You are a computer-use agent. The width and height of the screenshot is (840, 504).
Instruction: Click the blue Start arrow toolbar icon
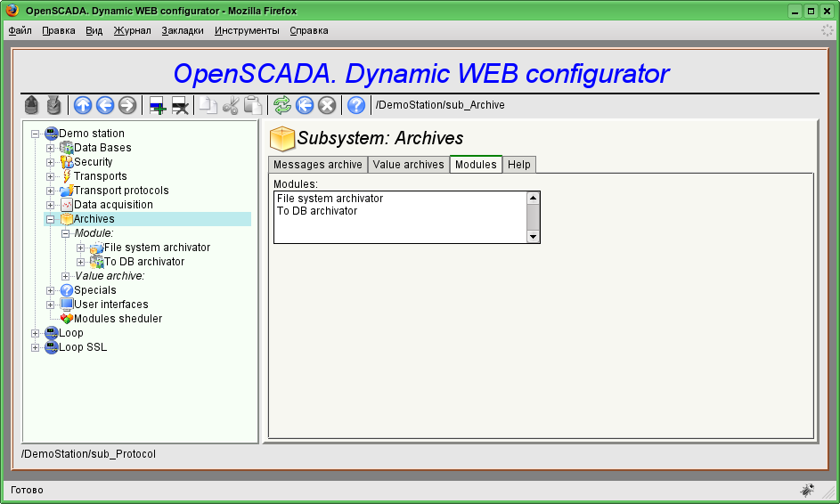coord(305,105)
